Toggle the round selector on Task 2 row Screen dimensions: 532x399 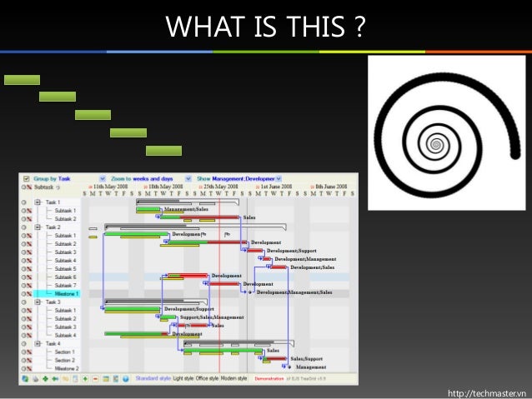point(23,227)
